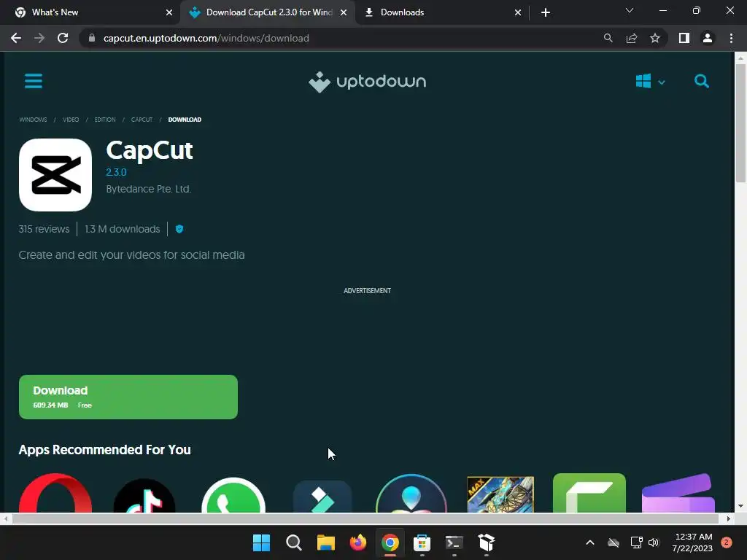Screen dimensions: 747x560
Task: Open the purple clapperboard recommended app
Action: click(x=678, y=493)
